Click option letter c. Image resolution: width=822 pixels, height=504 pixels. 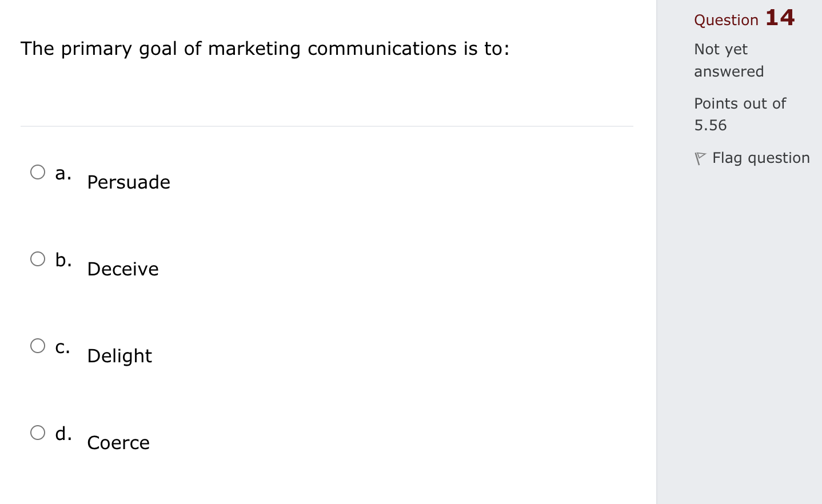click(63, 347)
